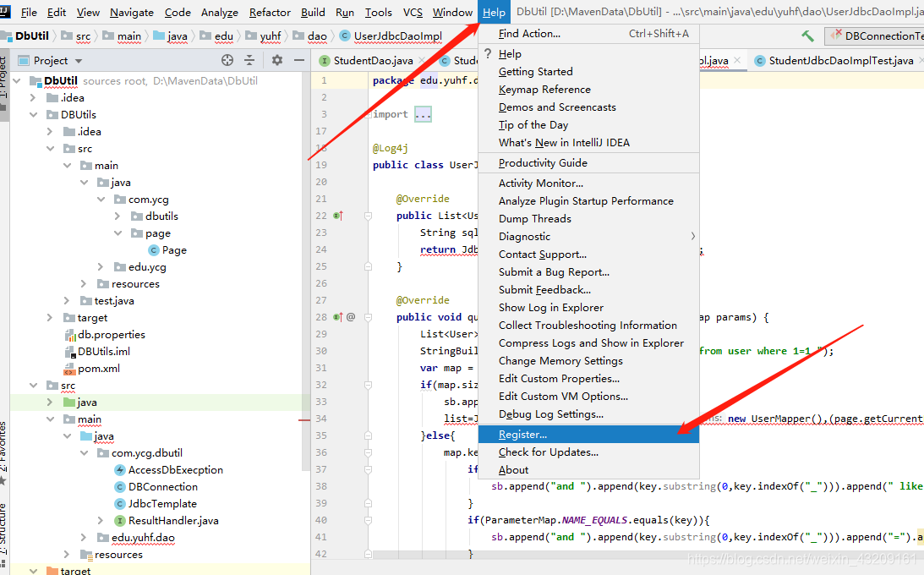Fold the method at line 22
Screen dimensions: 924x575
368,216
